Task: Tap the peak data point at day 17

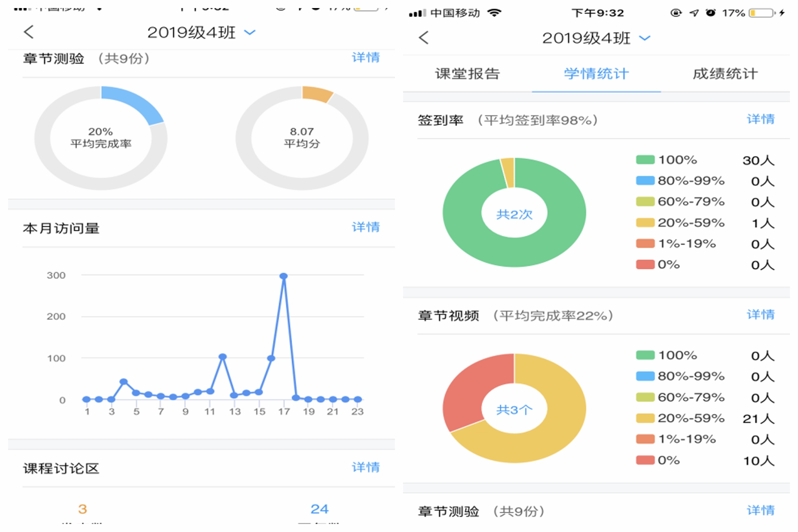Action: (x=283, y=276)
